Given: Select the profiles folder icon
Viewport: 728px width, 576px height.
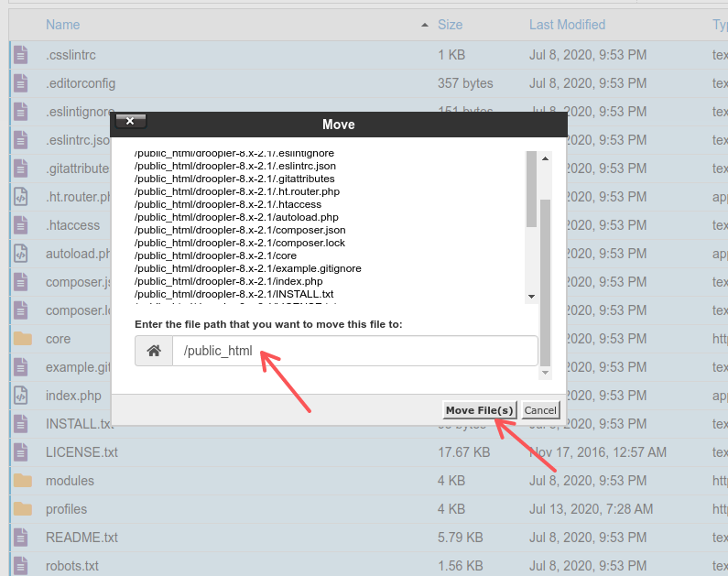Looking at the screenshot, I should [x=22, y=509].
